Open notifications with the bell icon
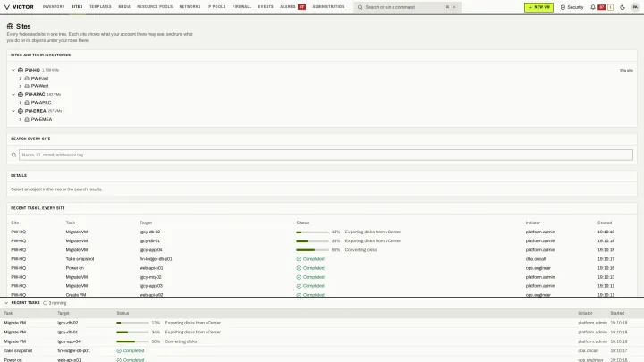The width and height of the screenshot is (644, 362). pos(593,7)
